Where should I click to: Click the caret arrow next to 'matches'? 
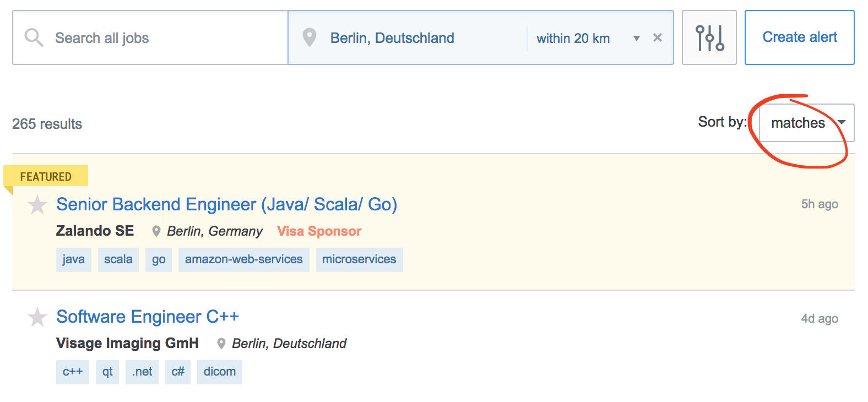842,123
